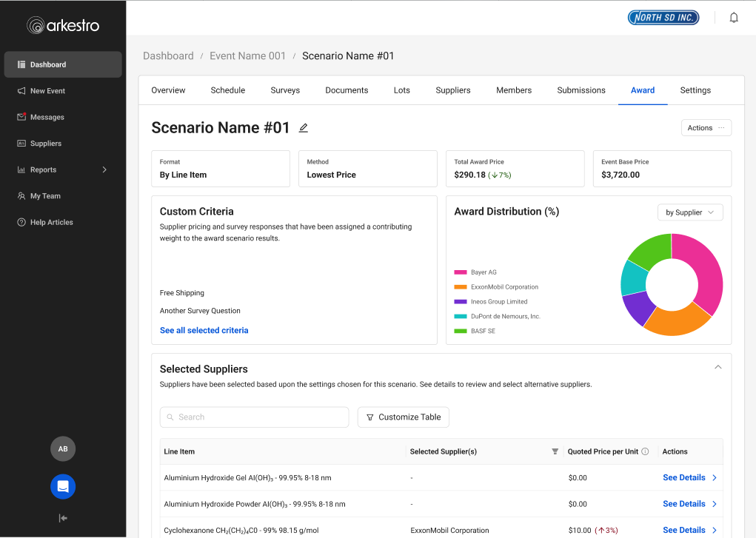The height and width of the screenshot is (538, 756).
Task: Open My Team in the sidebar
Action: coord(45,195)
